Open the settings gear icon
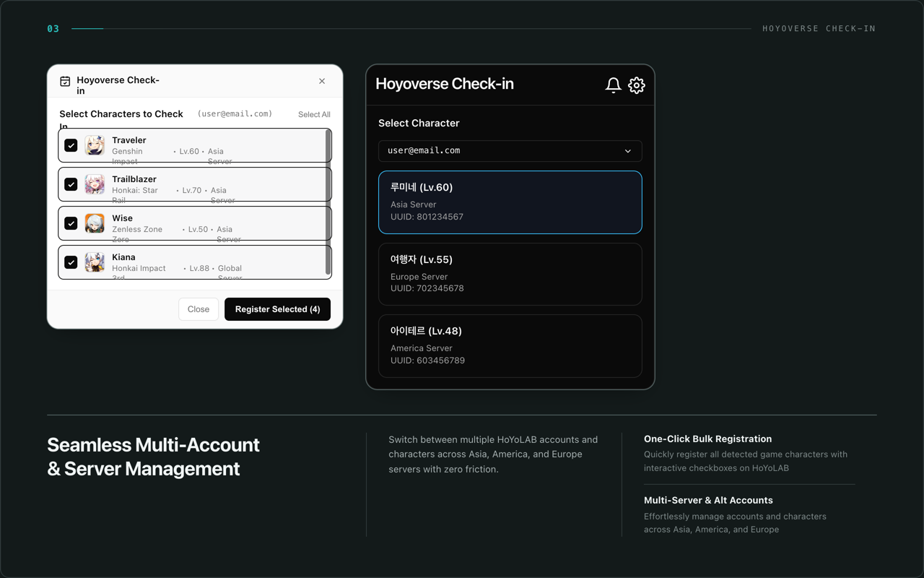The height and width of the screenshot is (578, 924). (x=636, y=85)
